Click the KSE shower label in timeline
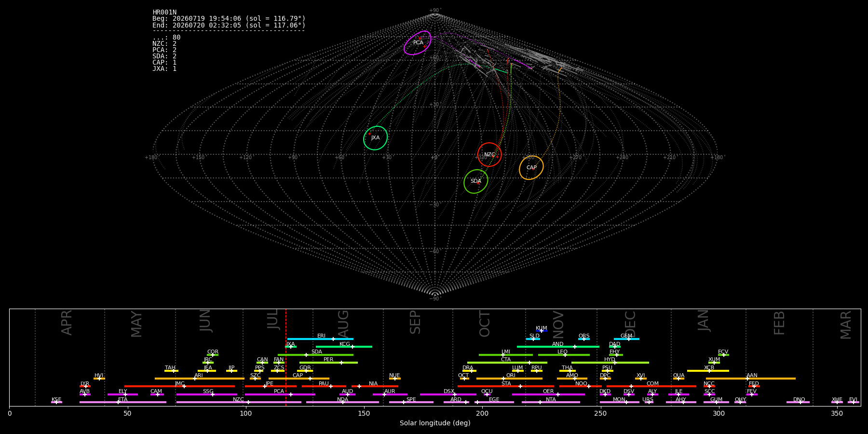The height and width of the screenshot is (434, 868). 56,400
